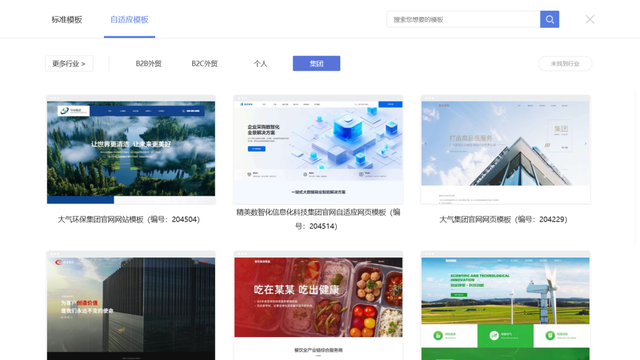Click title 精美数智化信息化科技集团官网自适应网页模板
The image size is (640, 360).
point(318,219)
